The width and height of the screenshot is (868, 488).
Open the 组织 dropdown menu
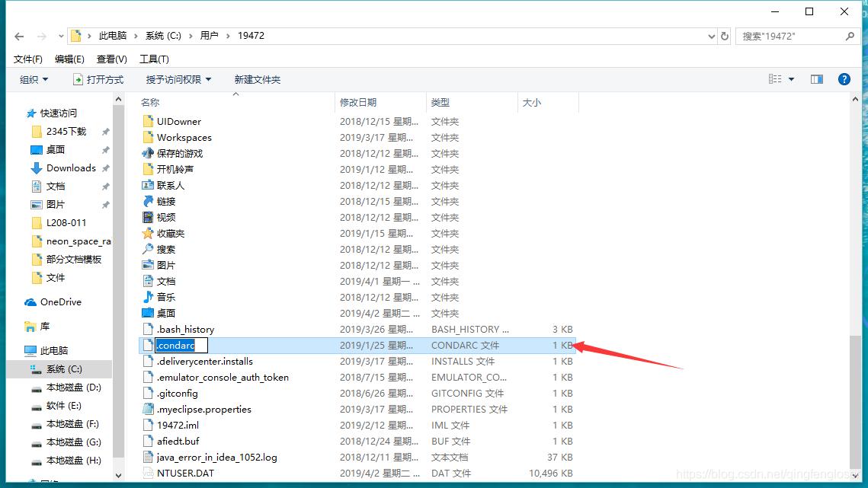34,78
